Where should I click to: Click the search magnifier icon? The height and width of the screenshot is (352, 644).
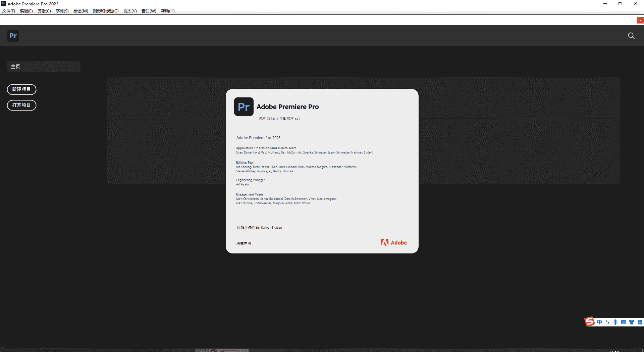631,36
